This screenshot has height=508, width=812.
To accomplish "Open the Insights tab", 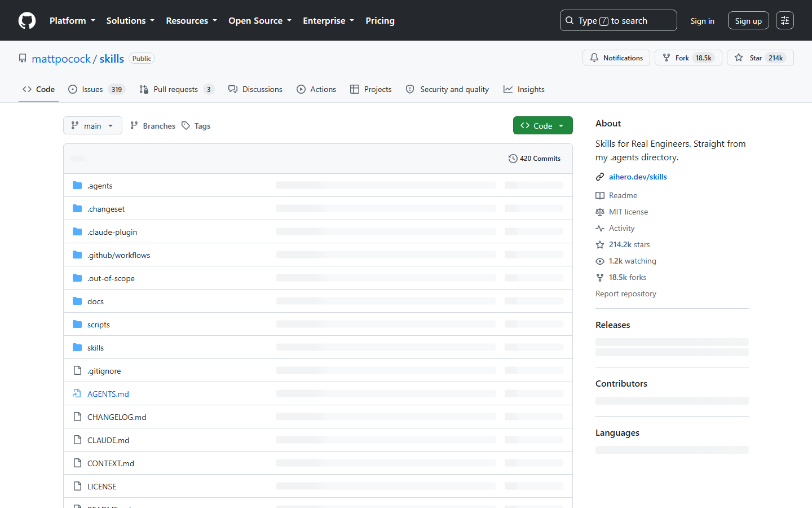I will 524,89.
